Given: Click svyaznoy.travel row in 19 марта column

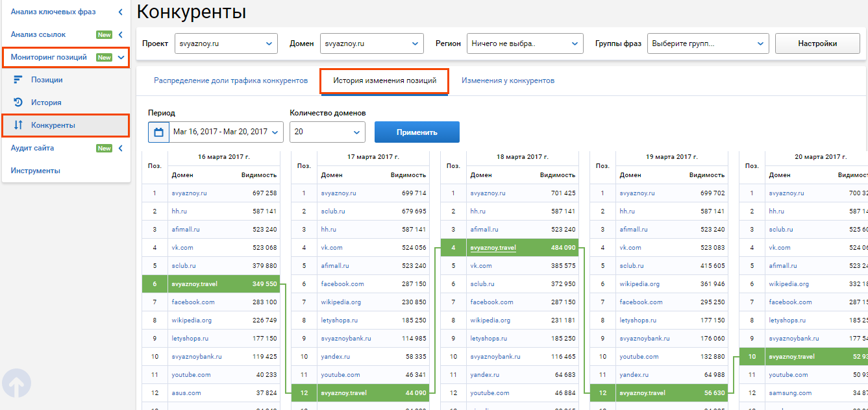Looking at the screenshot, I should [659, 393].
